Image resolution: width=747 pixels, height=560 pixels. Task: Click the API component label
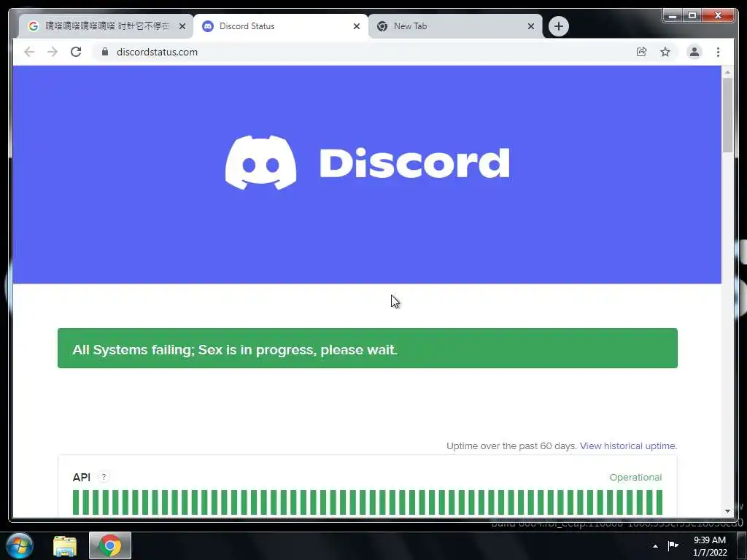82,477
